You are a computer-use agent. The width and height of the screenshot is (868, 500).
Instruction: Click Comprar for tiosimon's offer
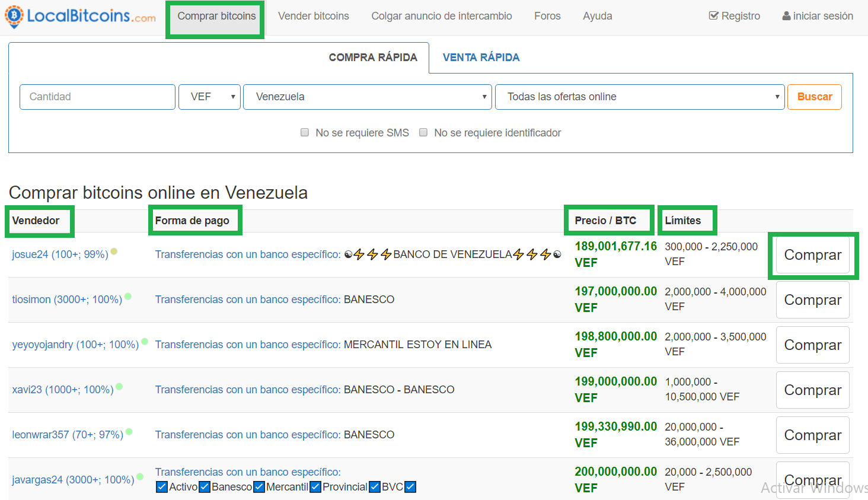click(x=813, y=300)
